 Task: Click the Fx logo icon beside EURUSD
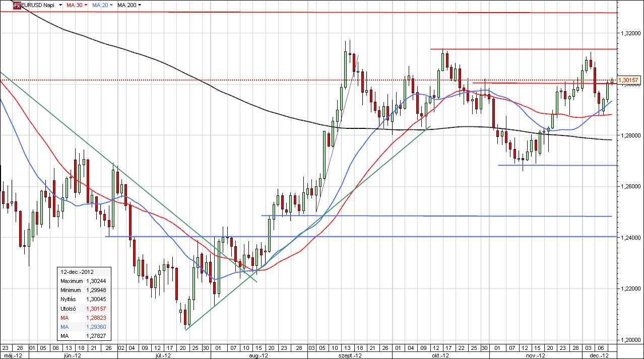pyautogui.click(x=17, y=5)
